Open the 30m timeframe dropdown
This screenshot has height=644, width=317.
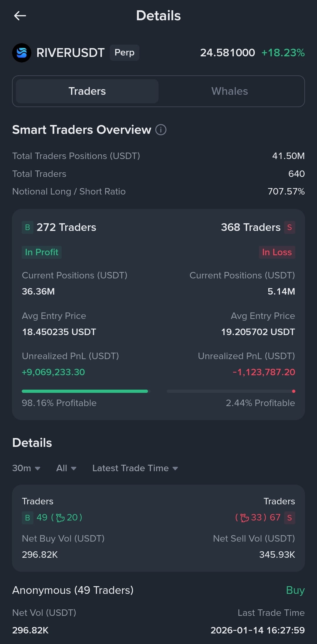[26, 468]
